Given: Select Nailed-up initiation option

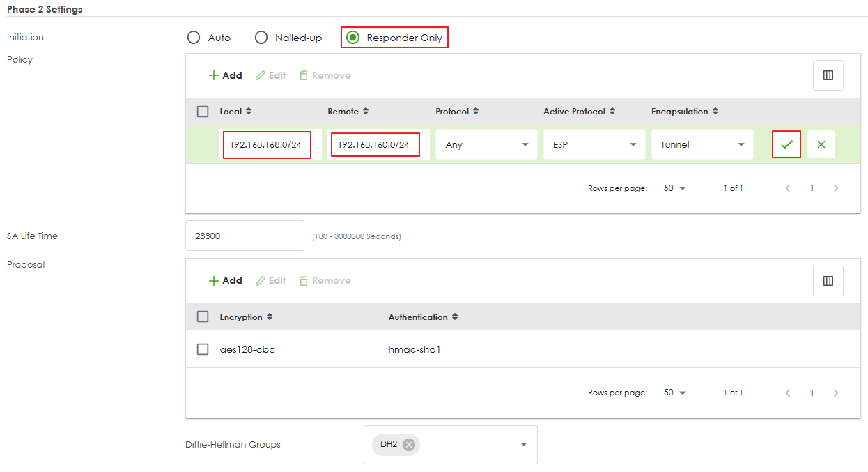Looking at the screenshot, I should pos(261,38).
